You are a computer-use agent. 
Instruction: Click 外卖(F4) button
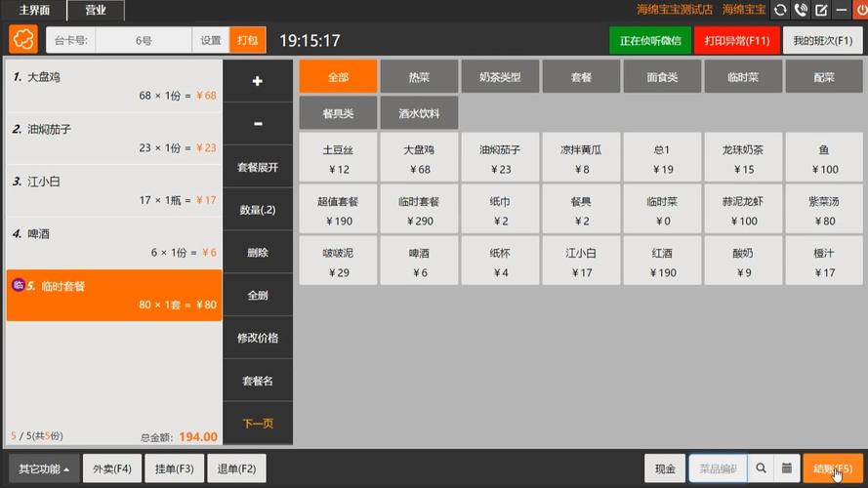112,468
